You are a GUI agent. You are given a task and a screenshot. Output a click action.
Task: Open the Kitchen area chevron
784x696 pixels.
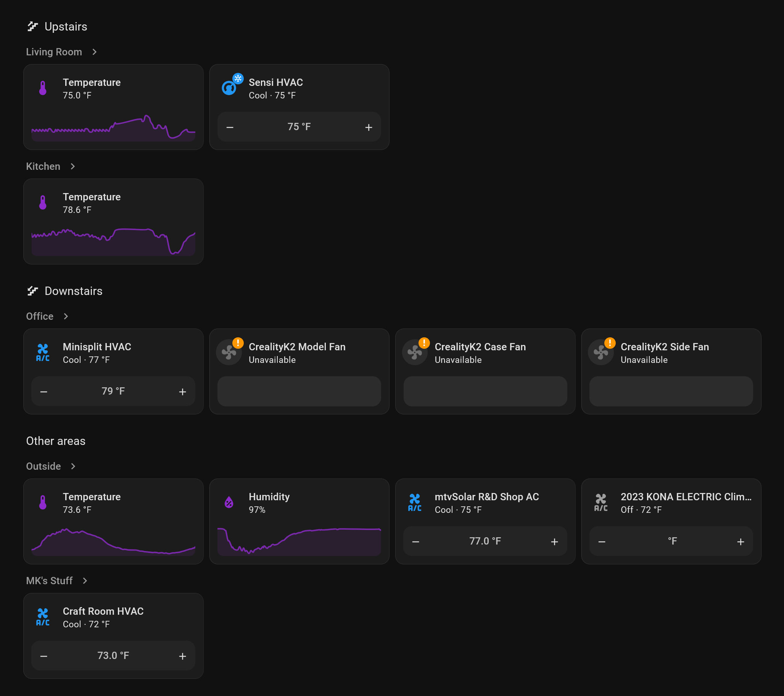pyautogui.click(x=72, y=166)
